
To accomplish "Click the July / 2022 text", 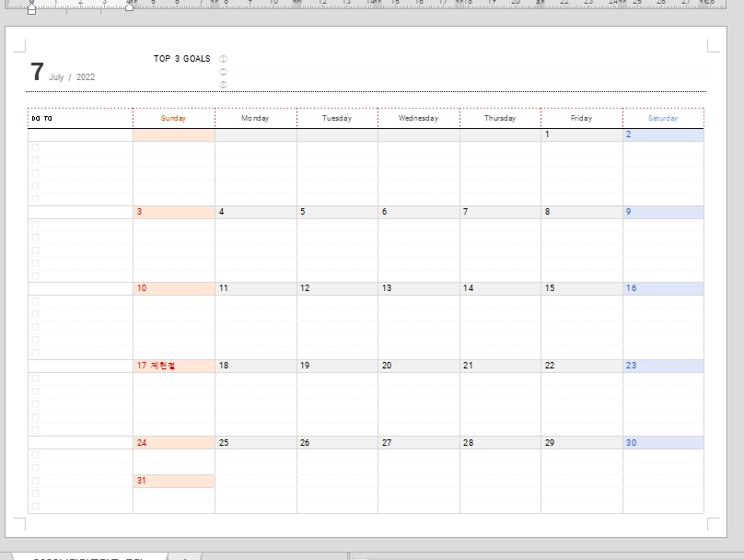I will pos(72,76).
